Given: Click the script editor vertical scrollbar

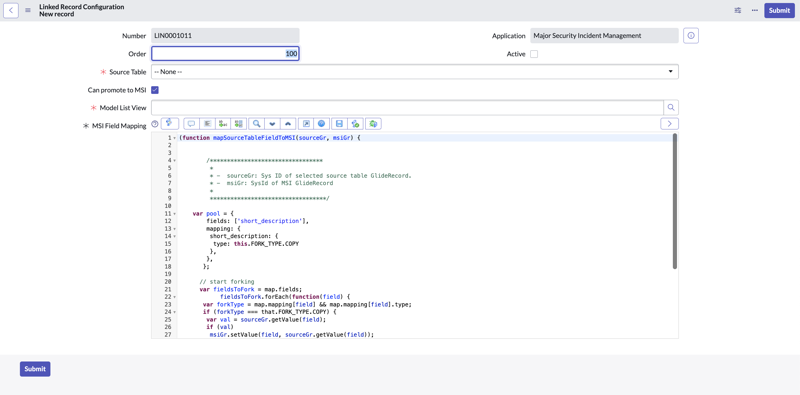Looking at the screenshot, I should pyautogui.click(x=674, y=201).
